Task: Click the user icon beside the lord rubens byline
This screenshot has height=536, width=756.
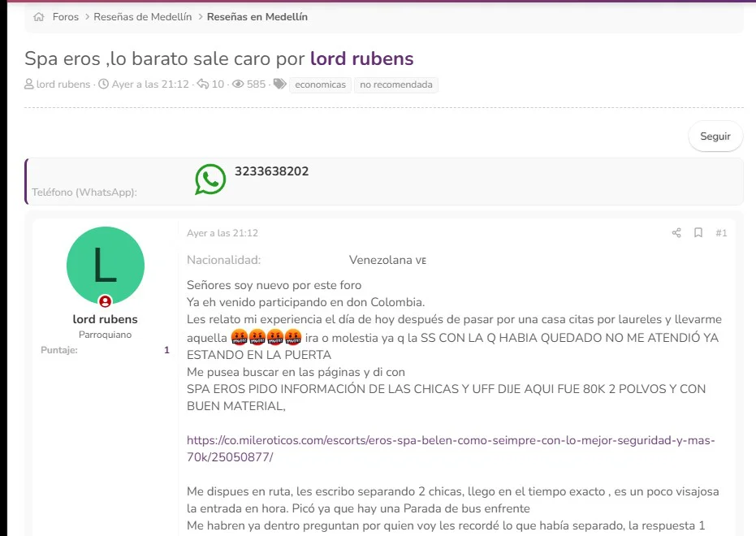Action: [x=29, y=84]
